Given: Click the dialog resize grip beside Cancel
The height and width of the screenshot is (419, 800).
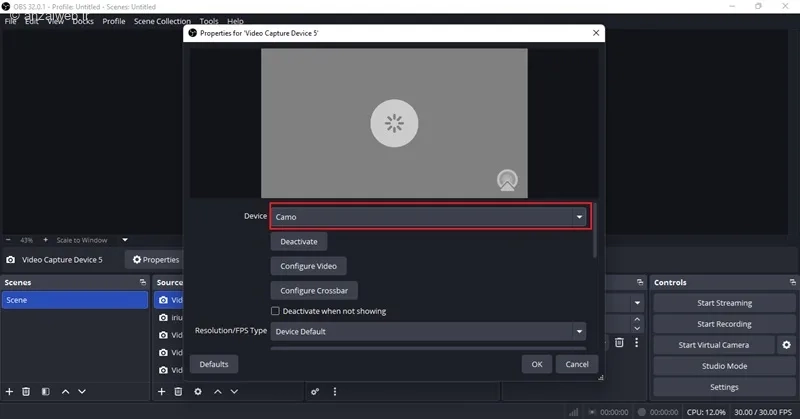Looking at the screenshot, I should 601,378.
